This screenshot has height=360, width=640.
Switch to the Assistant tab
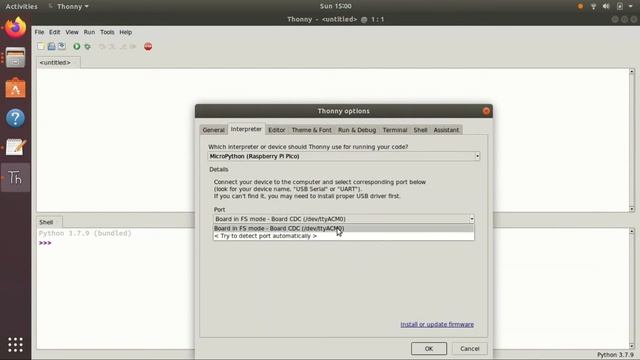click(x=446, y=130)
